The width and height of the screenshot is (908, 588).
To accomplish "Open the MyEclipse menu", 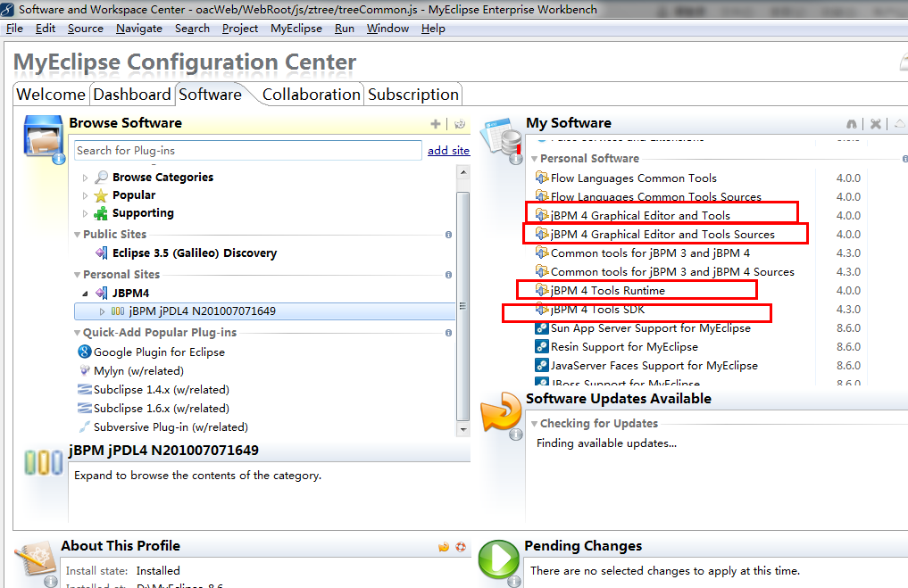I will click(x=296, y=29).
